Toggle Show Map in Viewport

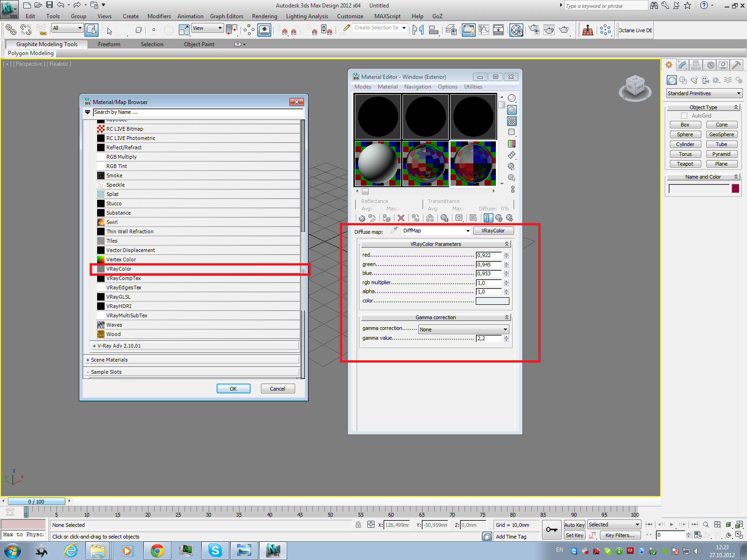(x=473, y=218)
